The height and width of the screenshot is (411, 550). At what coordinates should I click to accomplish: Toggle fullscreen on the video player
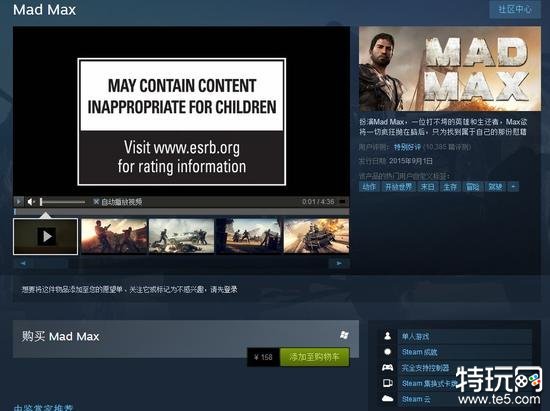pos(343,202)
